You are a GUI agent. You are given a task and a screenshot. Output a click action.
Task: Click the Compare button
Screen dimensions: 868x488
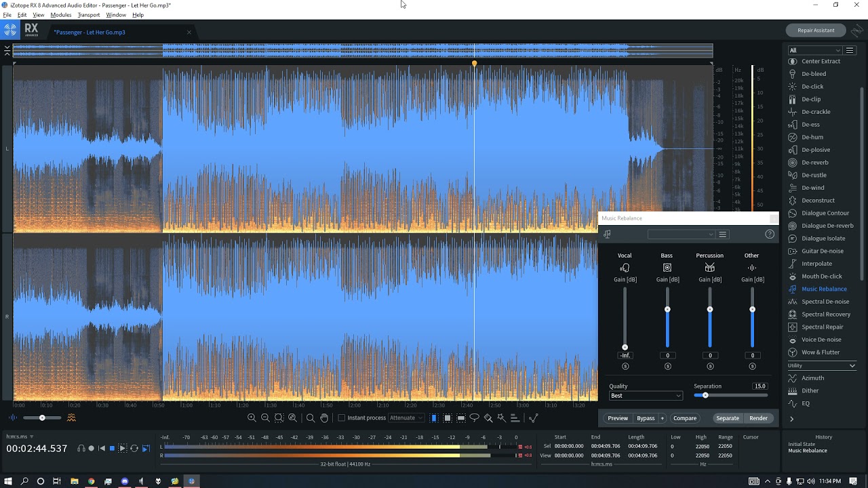click(685, 418)
